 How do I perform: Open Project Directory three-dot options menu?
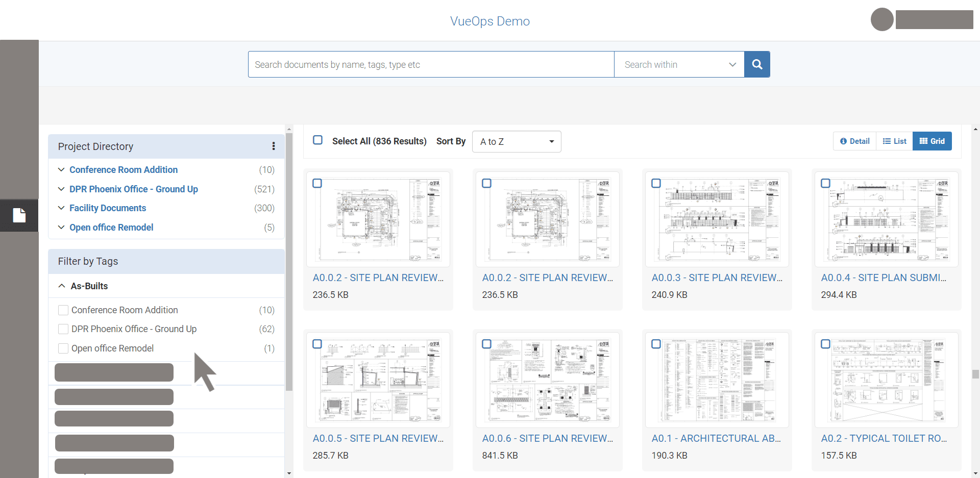tap(274, 146)
